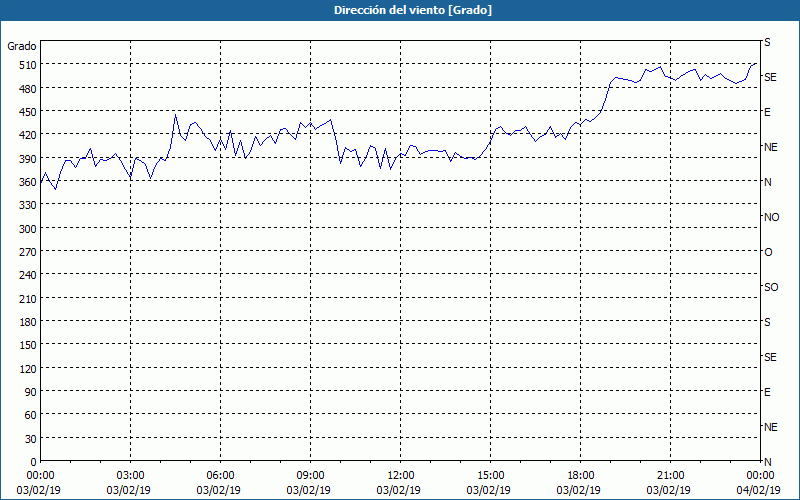Select the 210 value on degree axis
The image size is (800, 500).
click(x=29, y=299)
